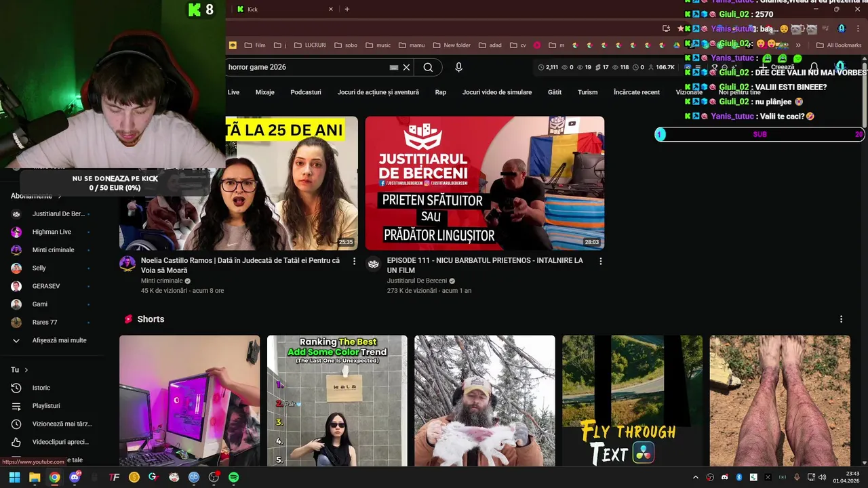Screen dimensions: 868x488
Task: Select the Rap filter chip
Action: coord(441,92)
